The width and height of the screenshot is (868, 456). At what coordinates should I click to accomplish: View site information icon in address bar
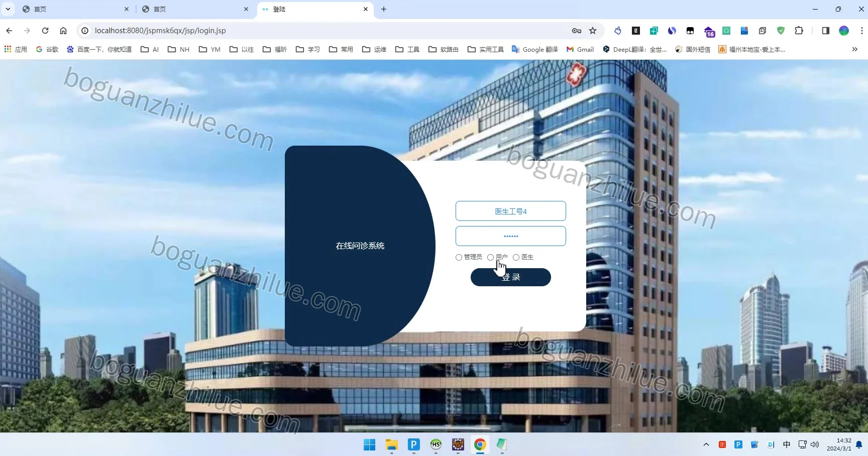click(85, 31)
